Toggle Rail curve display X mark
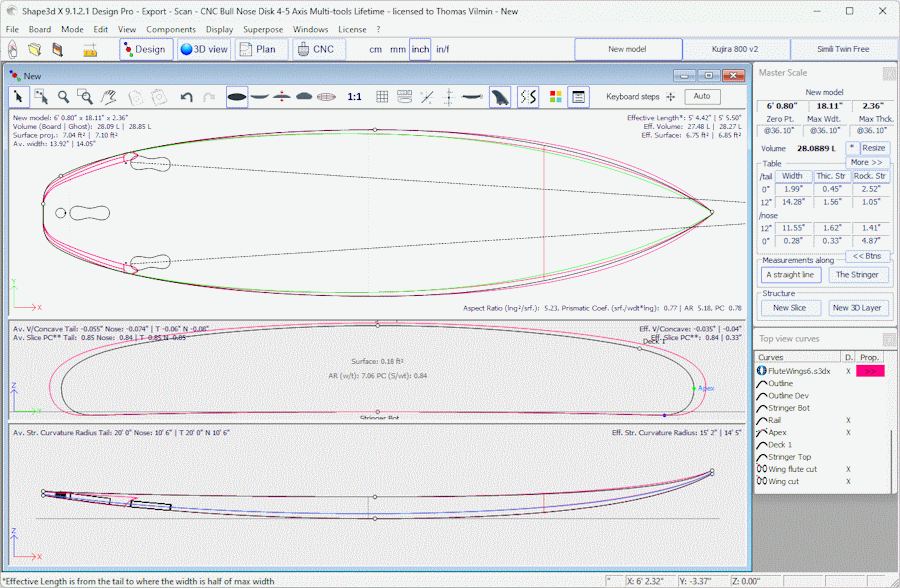Viewport: 900px width, 588px height. click(848, 420)
